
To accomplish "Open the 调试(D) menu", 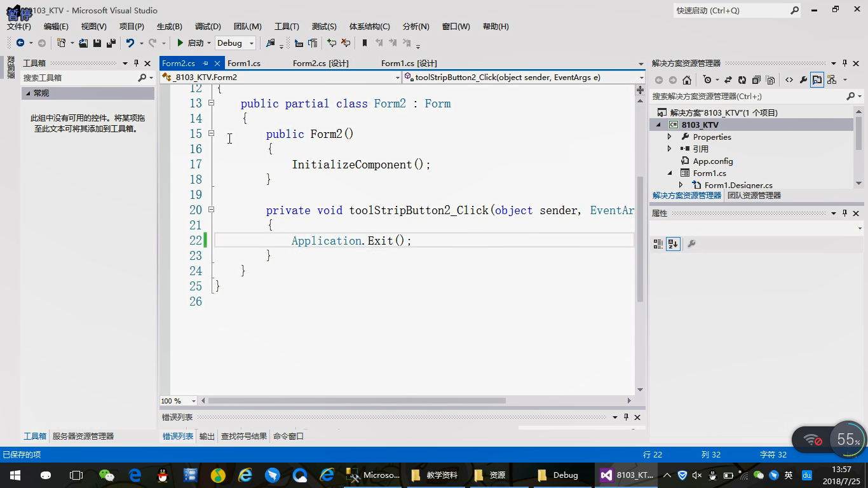I will point(208,26).
